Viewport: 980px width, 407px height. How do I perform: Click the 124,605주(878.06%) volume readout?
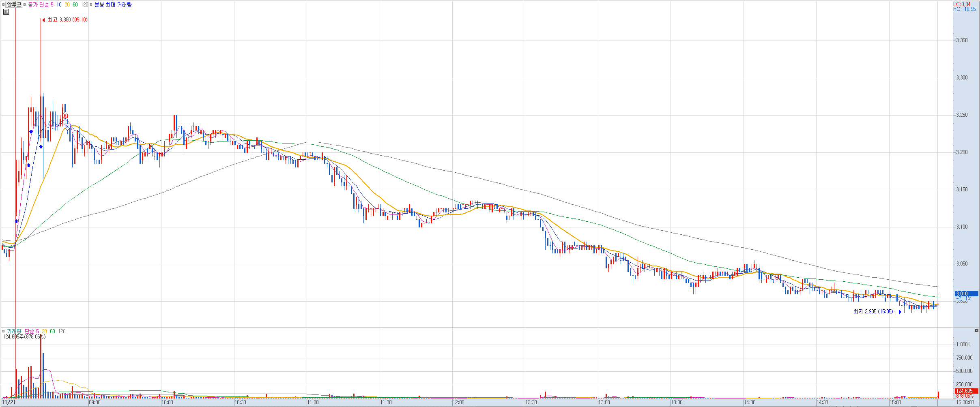coord(24,337)
